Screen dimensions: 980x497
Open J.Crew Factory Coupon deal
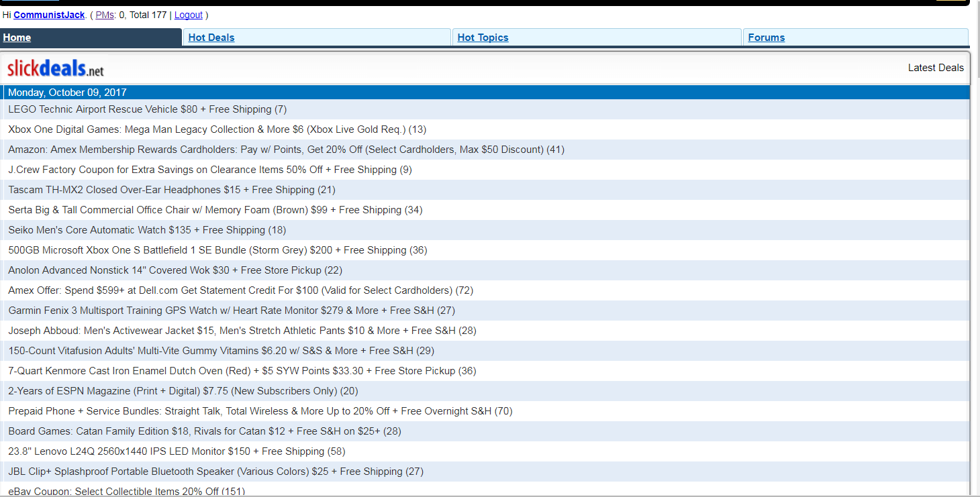[x=209, y=170]
